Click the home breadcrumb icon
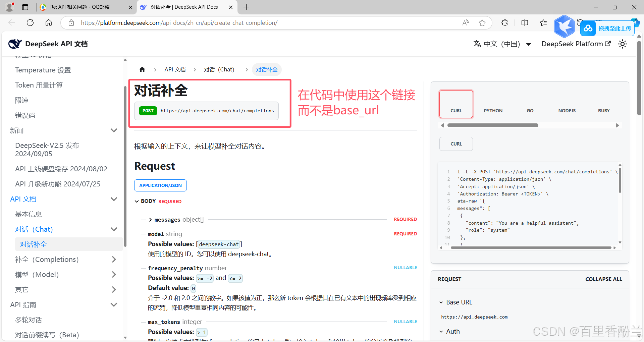Screen dimensions: 644x342 coord(142,69)
